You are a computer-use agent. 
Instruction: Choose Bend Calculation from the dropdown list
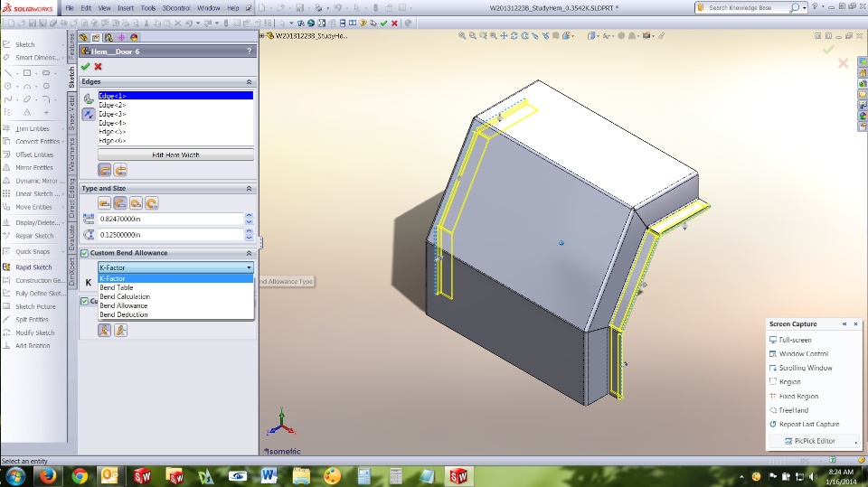[175, 296]
